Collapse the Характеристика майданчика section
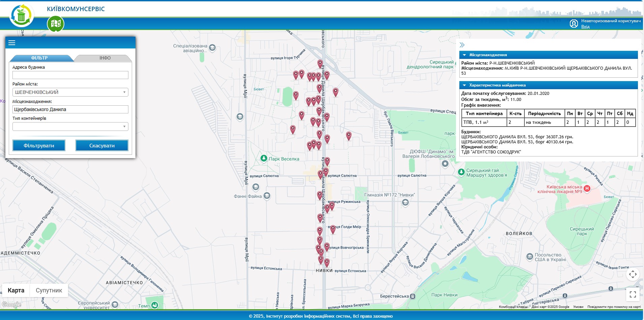The width and height of the screenshot is (644, 320). (464, 85)
